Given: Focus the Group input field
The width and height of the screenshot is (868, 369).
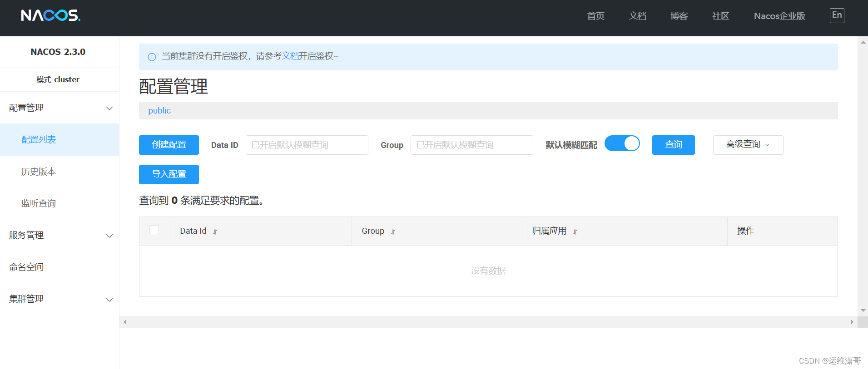Looking at the screenshot, I should (472, 145).
